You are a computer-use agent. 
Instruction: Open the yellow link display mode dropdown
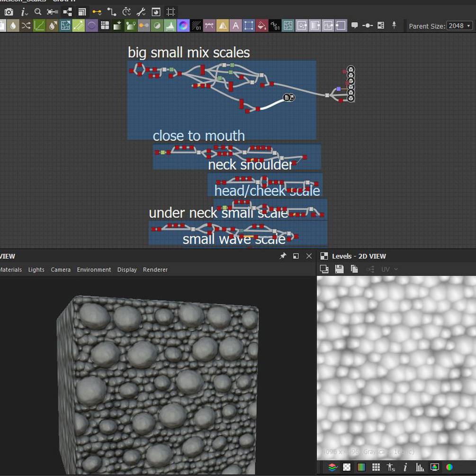pos(97,12)
